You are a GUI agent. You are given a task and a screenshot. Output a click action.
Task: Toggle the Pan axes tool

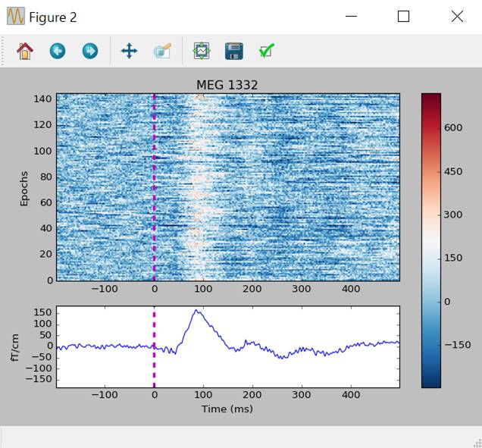coord(129,51)
